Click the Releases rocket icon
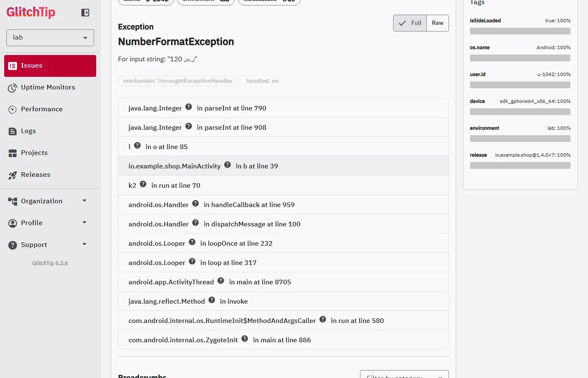The height and width of the screenshot is (378, 588). 13,175
